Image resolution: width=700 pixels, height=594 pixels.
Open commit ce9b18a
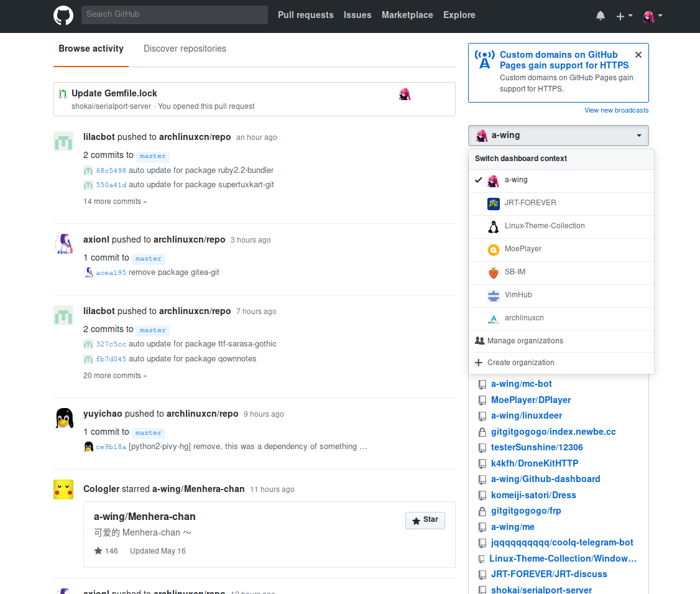[x=111, y=447]
